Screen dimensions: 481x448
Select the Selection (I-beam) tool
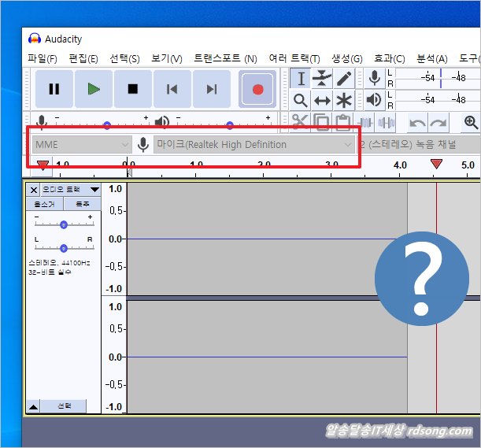(x=301, y=79)
